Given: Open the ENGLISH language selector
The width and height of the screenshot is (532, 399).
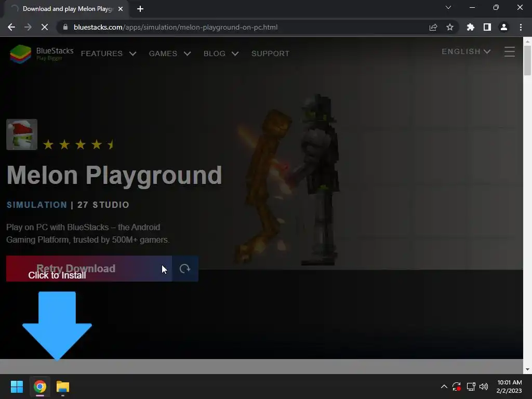Looking at the screenshot, I should pyautogui.click(x=466, y=51).
